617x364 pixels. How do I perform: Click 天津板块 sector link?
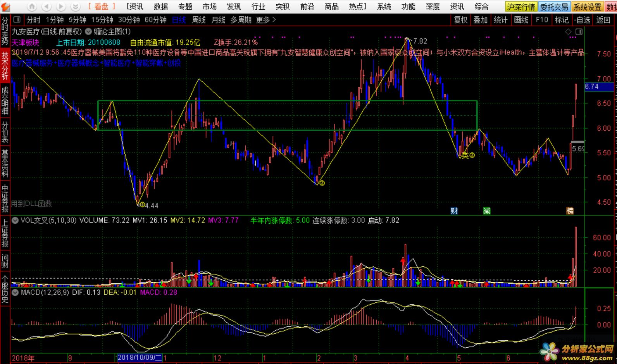tap(25, 43)
